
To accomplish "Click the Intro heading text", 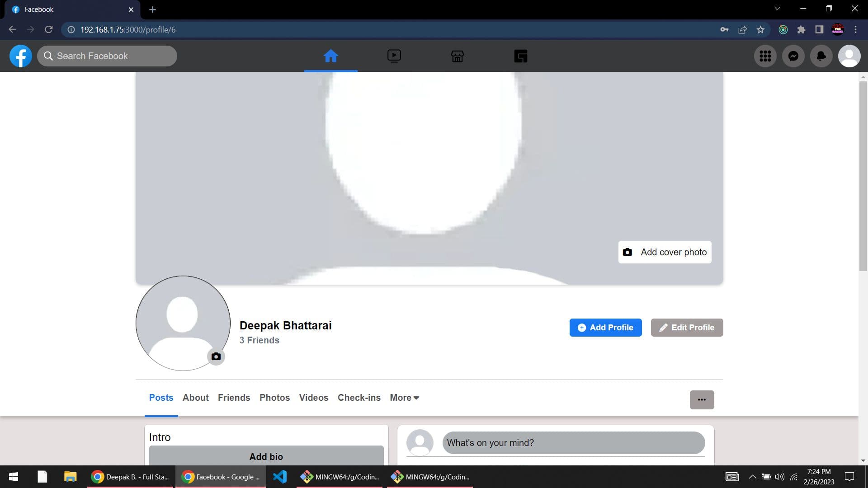I will click(160, 437).
